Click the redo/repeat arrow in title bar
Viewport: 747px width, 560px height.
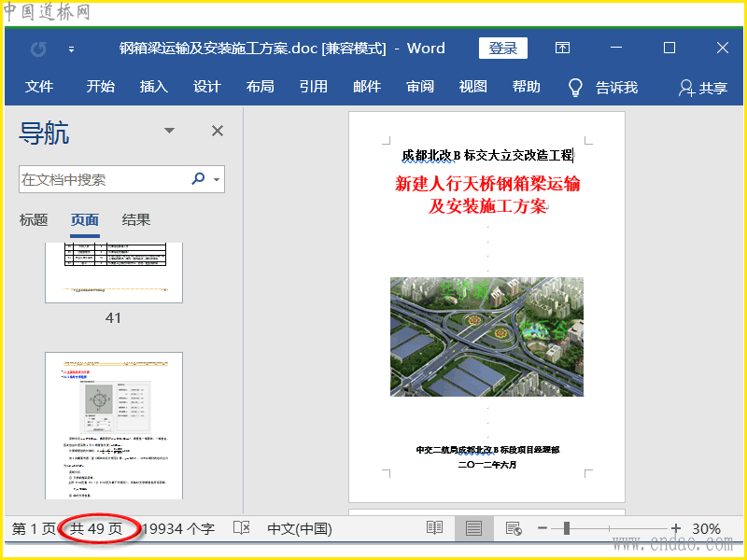(x=38, y=49)
